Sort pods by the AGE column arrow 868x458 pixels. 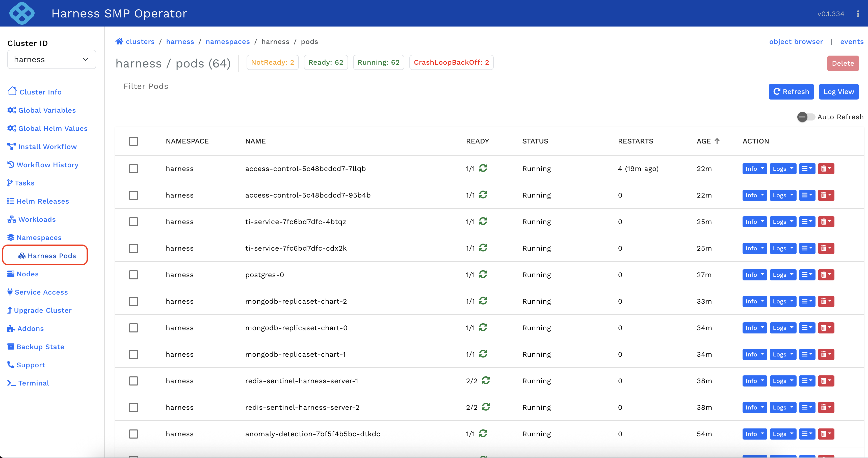coord(717,141)
